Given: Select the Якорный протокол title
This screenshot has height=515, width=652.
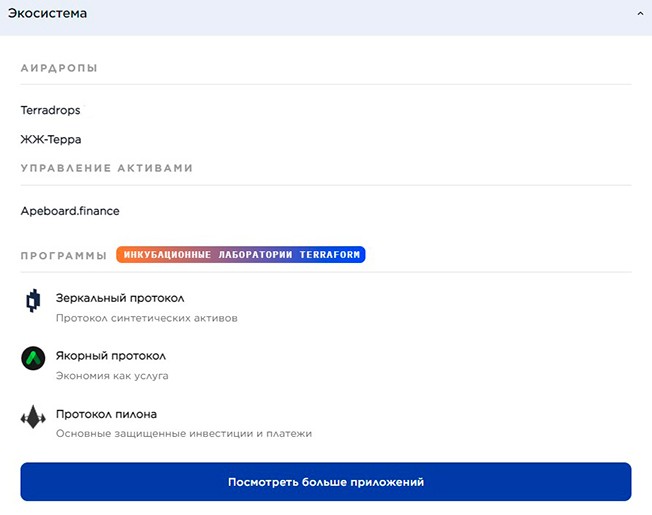Looking at the screenshot, I should pyautogui.click(x=111, y=356).
